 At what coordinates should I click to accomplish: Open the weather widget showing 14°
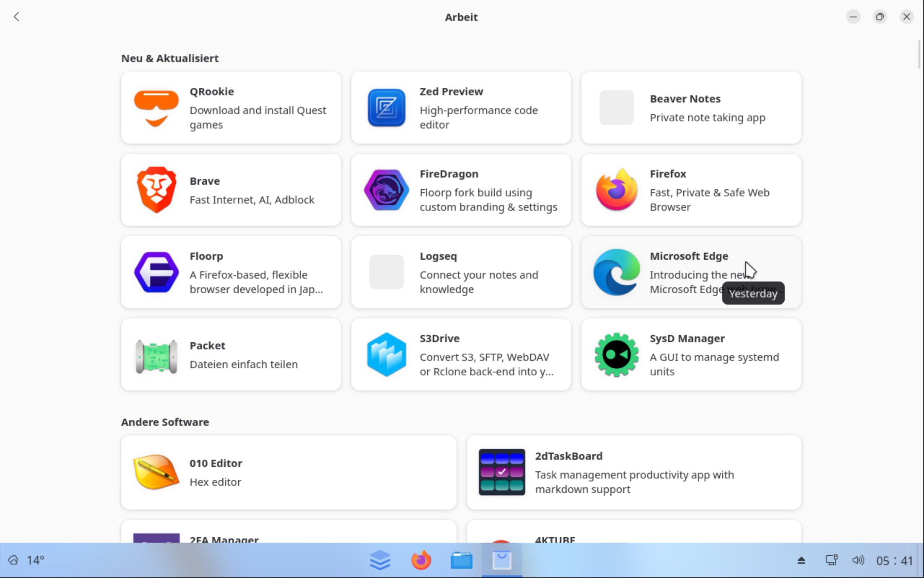(26, 560)
